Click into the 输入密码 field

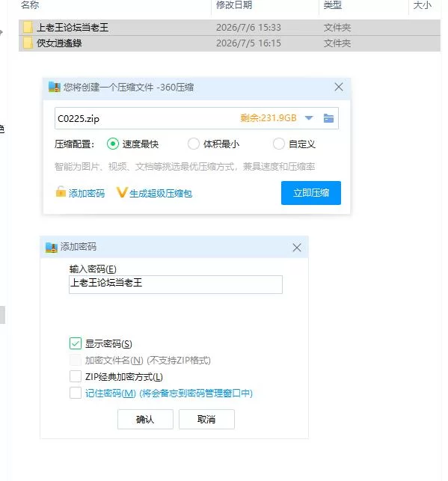point(176,284)
